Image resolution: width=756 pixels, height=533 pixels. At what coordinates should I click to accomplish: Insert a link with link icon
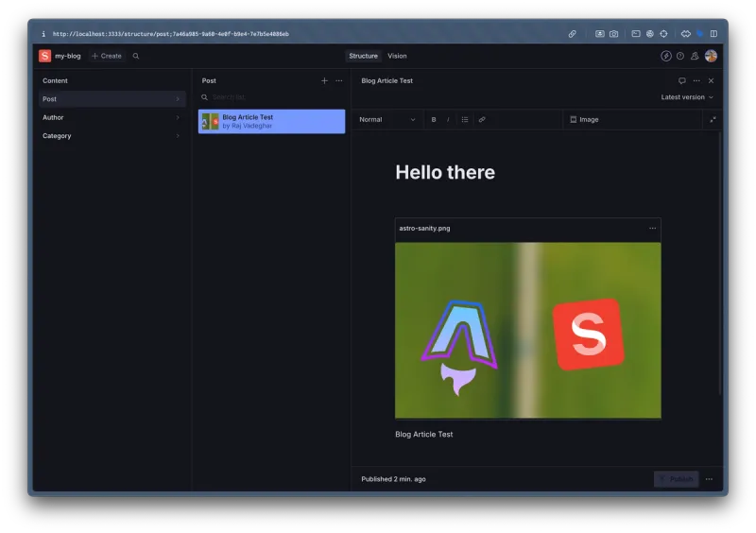pos(482,120)
